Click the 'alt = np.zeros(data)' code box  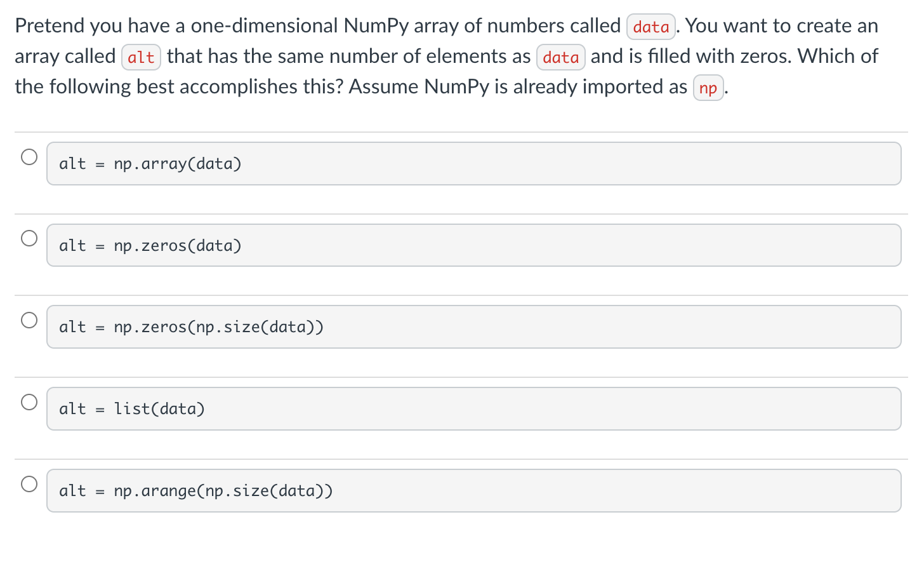(x=474, y=245)
